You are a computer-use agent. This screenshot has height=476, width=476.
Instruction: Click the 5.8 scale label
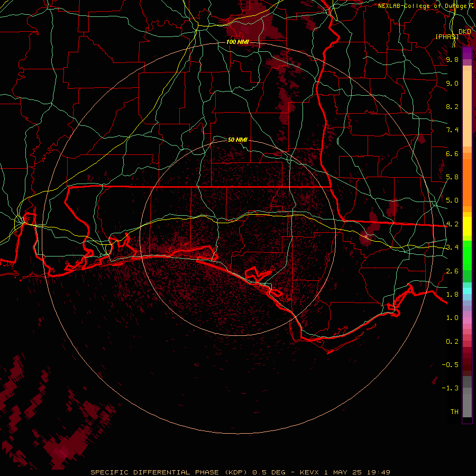coord(452,177)
